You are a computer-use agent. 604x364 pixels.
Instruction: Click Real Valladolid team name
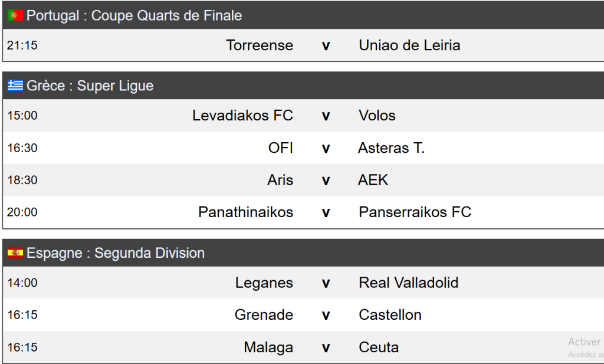[408, 283]
